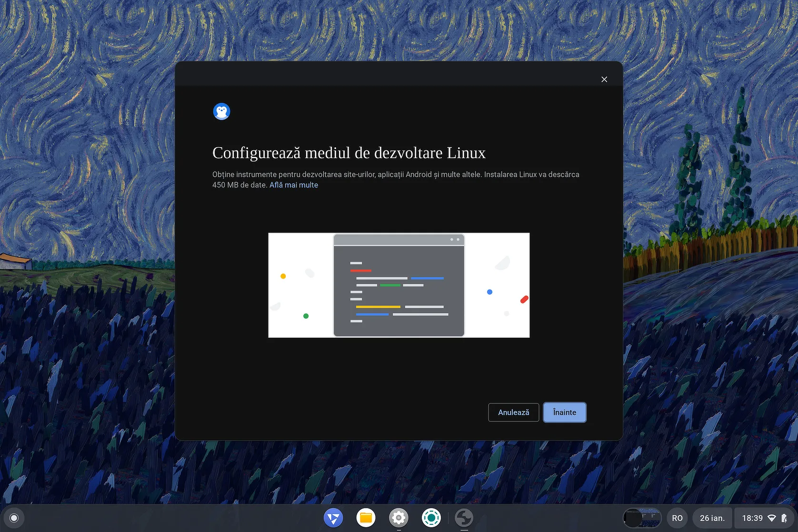Open the Settings gear app in shelf
Viewport: 798px width, 532px height.
tap(399, 518)
